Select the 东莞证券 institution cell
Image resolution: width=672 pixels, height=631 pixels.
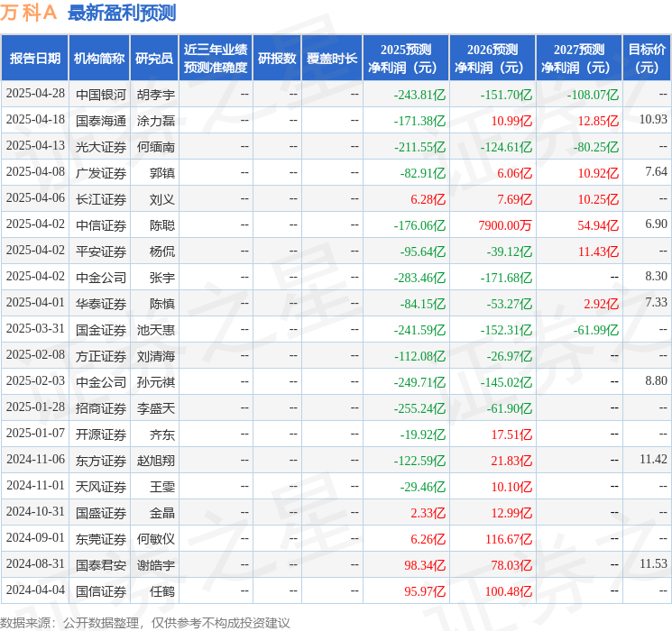point(101,538)
